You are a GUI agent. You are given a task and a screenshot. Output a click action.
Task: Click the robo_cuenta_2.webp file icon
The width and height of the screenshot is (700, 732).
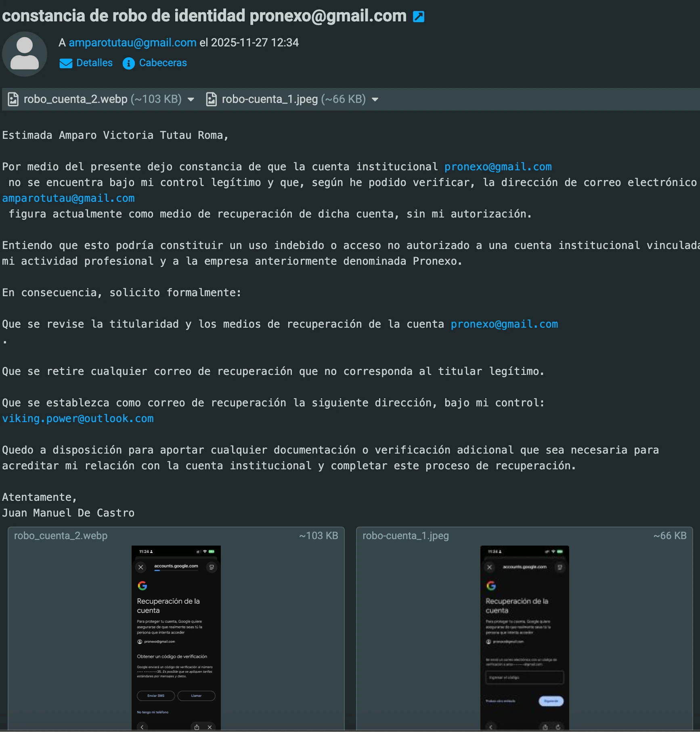coord(13,99)
